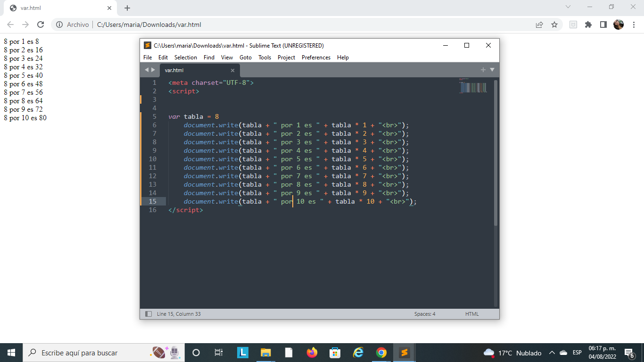The image size is (644, 362).
Task: Click '8 por 10 es 80' in browser page
Action: pos(25,118)
